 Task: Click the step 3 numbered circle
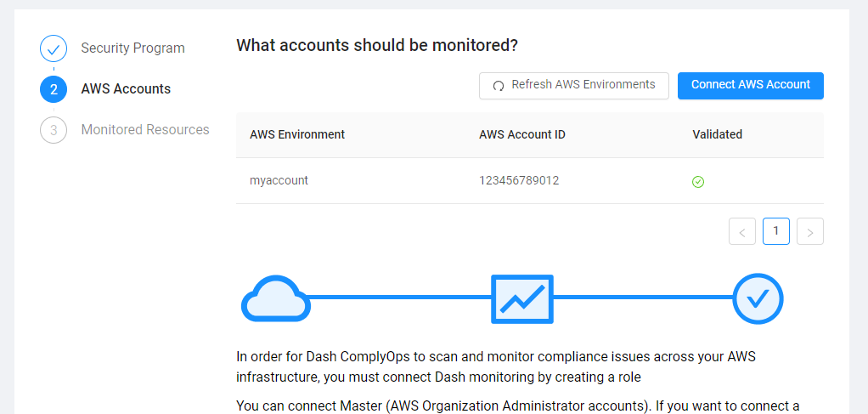click(54, 130)
